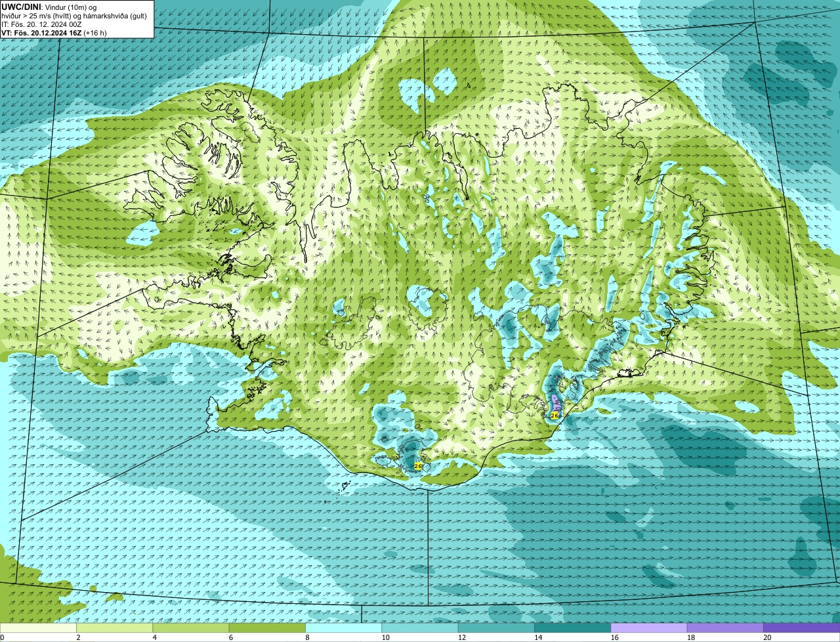Viewport: 840px width, 642px height.
Task: Click the scale label 10 under the color bar
Action: (x=386, y=637)
